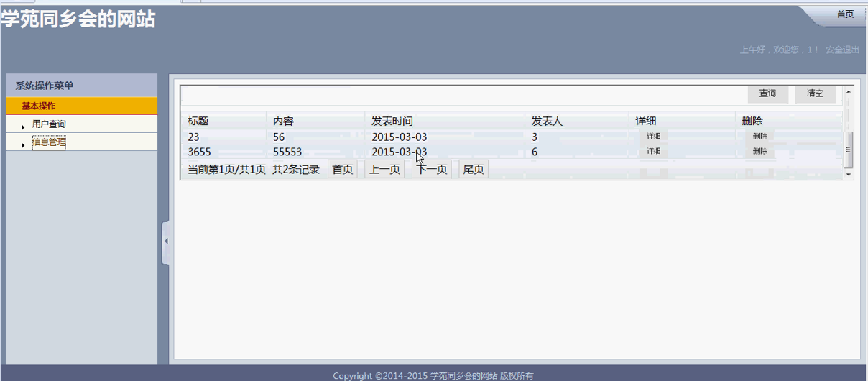Select the content cell 55553
868x381 pixels.
click(287, 152)
